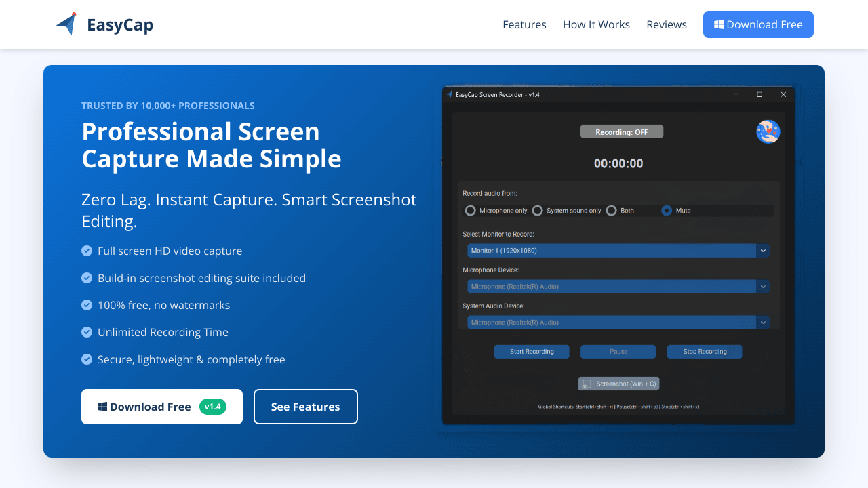This screenshot has height=488, width=868.
Task: Click the camera icon on Screenshot button
Action: [x=587, y=384]
